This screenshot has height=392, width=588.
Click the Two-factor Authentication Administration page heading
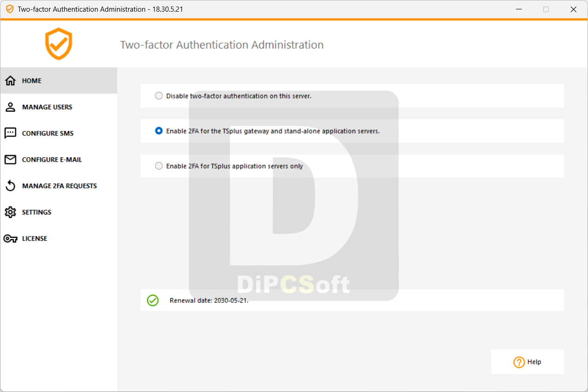pos(222,45)
